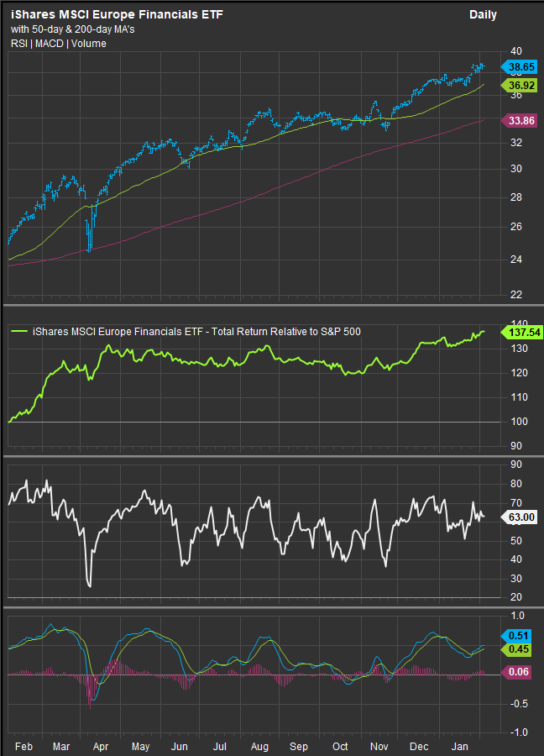Select the RSI | MACD | Volume subtitle
Screen dimensions: 544x756
[59, 43]
